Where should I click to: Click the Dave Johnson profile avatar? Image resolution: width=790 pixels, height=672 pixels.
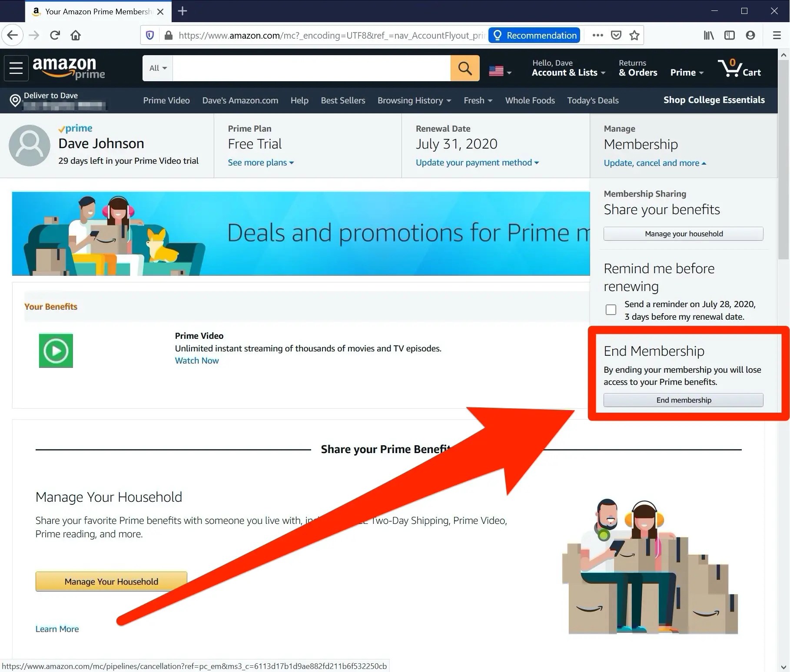tap(30, 146)
